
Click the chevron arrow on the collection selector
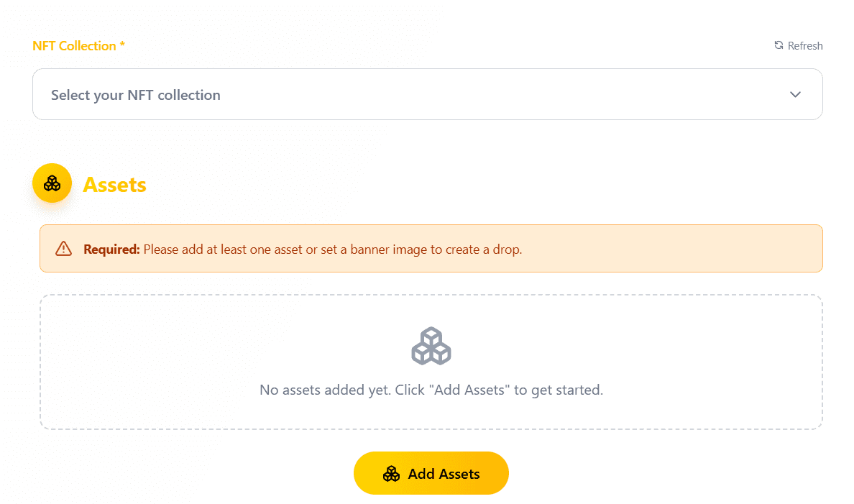(x=795, y=94)
